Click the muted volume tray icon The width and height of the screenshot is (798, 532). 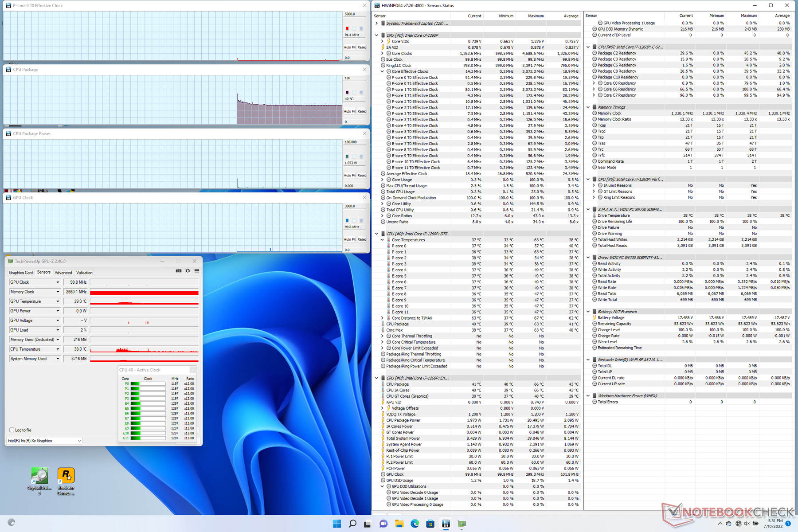(747, 524)
